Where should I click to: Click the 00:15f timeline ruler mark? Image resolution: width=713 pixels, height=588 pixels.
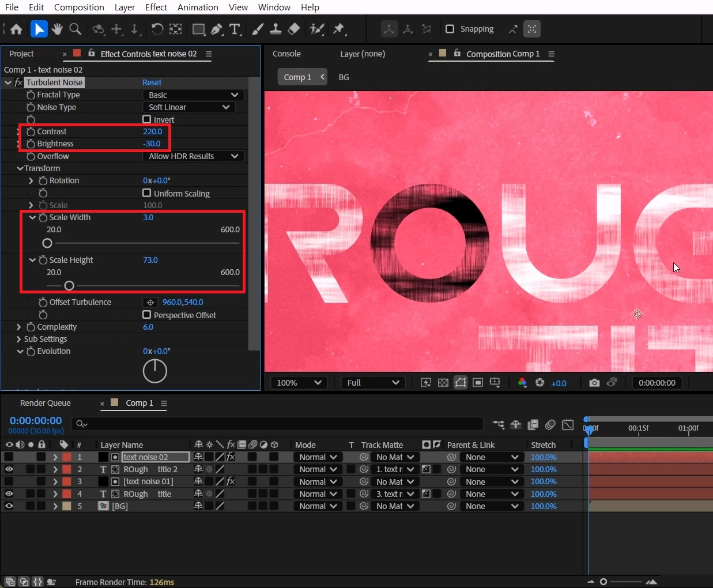638,428
